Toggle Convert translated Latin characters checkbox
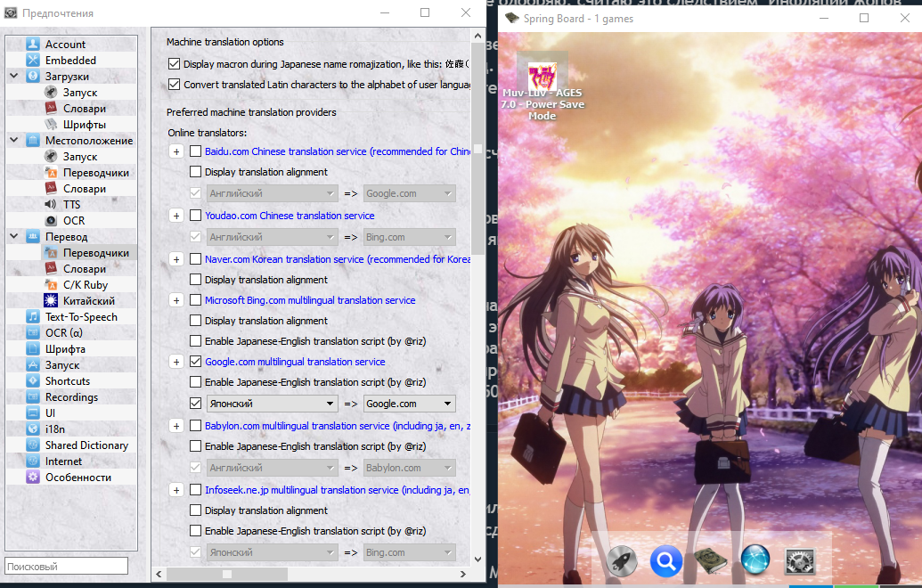Image resolution: width=922 pixels, height=588 pixels. [174, 84]
